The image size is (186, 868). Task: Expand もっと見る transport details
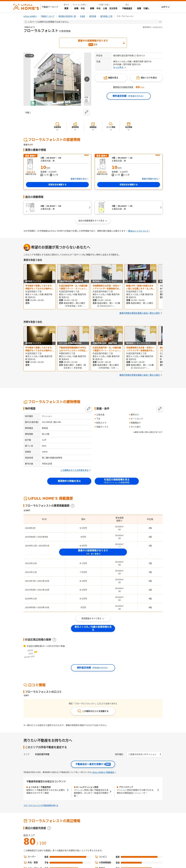tap(120, 67)
